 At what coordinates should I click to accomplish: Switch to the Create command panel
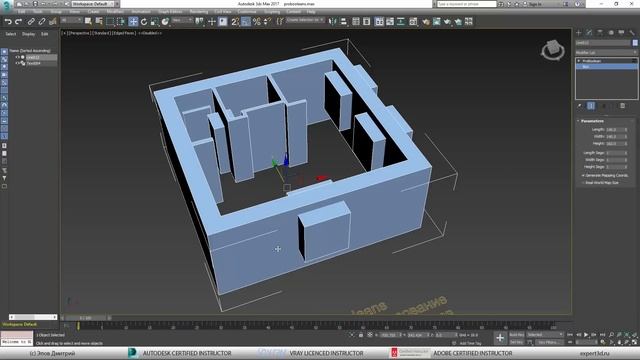(579, 33)
